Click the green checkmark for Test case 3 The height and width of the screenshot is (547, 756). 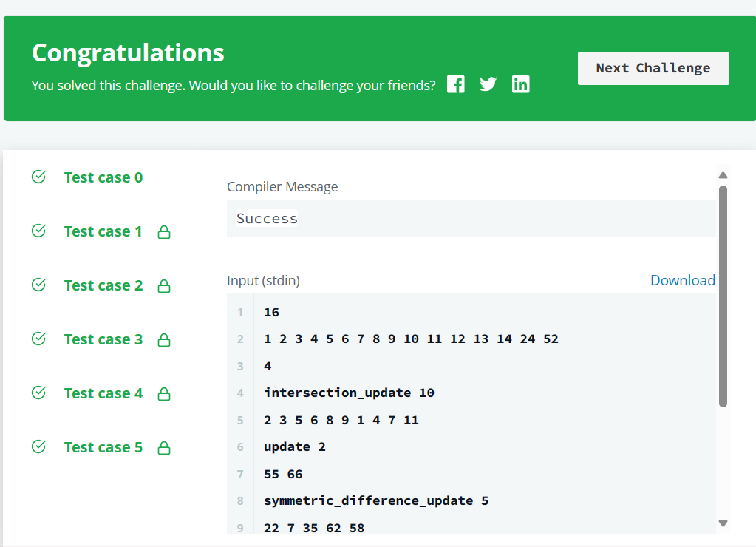[38, 339]
